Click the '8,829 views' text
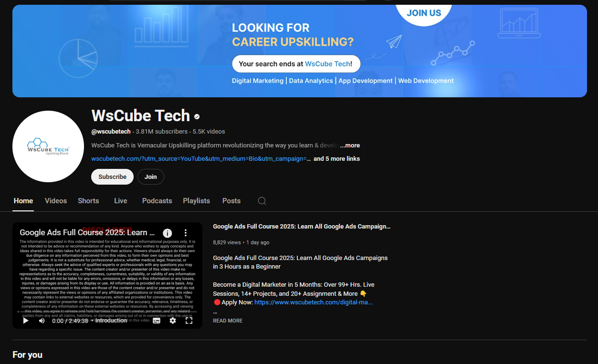Viewport: 598px width, 364px height. [x=227, y=242]
